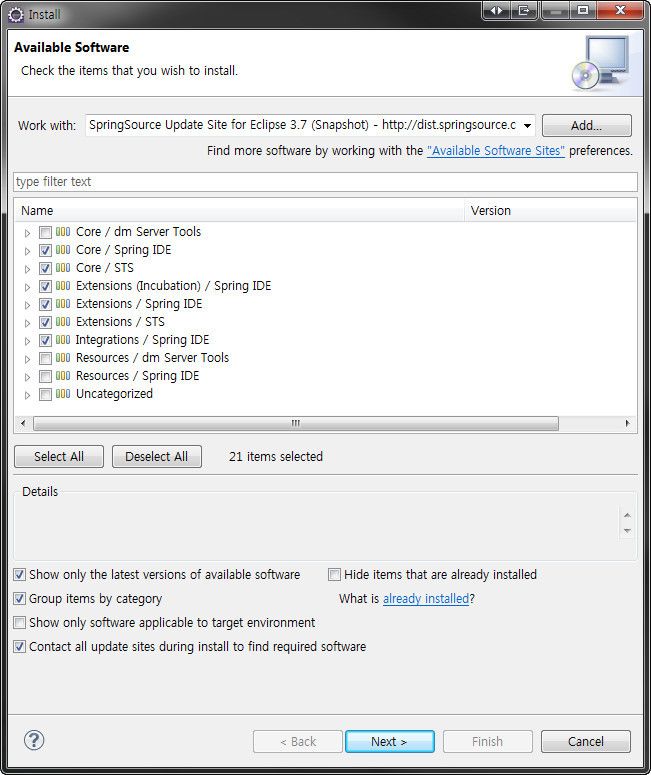Open the already installed link
651x775 pixels.
(426, 599)
